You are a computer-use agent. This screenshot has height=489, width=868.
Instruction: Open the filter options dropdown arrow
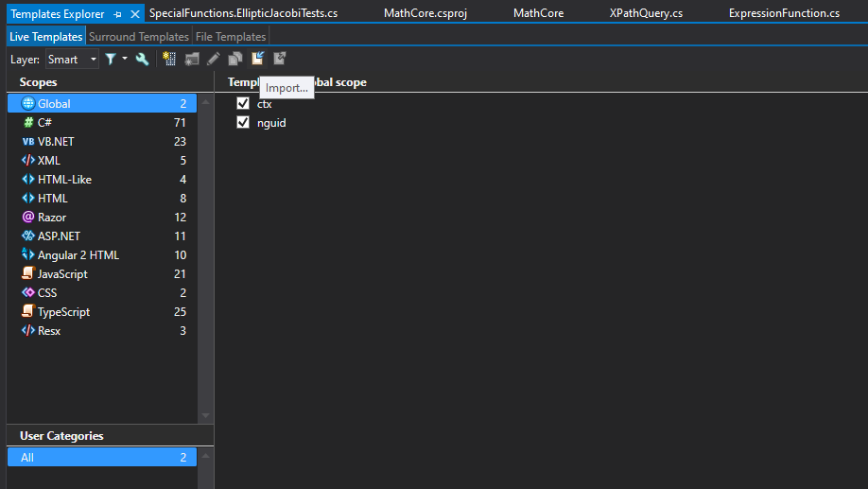coord(125,58)
